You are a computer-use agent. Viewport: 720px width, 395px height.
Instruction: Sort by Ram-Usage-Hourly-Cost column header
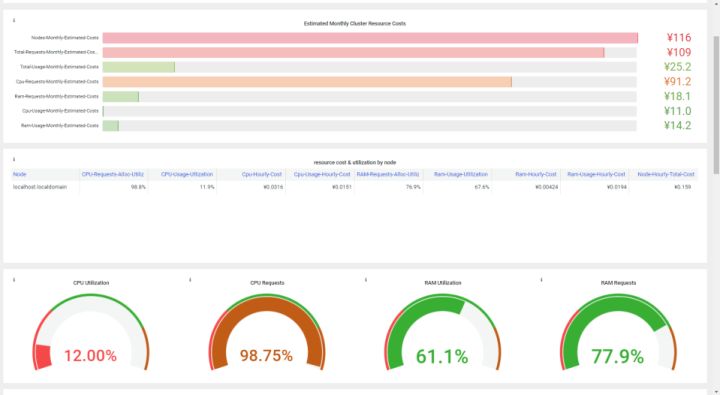[x=596, y=175]
